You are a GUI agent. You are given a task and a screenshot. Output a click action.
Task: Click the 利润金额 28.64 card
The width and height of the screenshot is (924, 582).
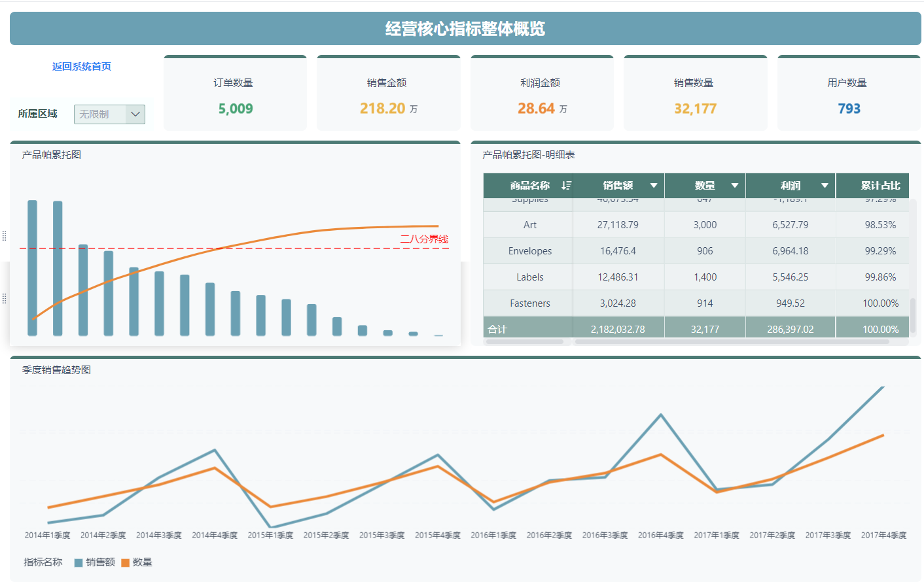[x=542, y=93]
